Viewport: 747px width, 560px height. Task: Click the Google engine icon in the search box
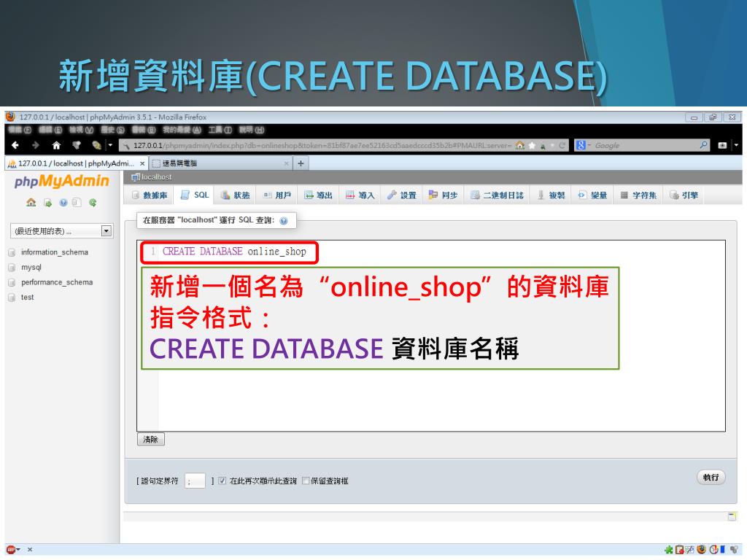580,145
